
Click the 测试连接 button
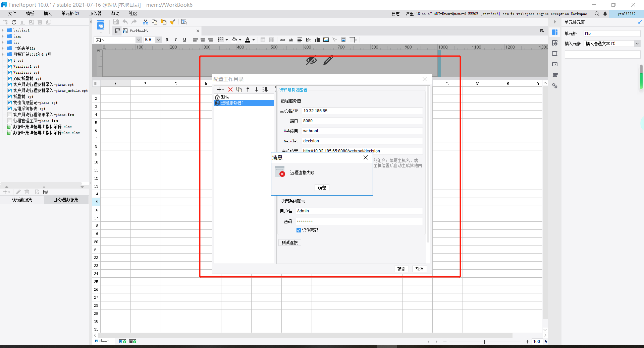(290, 242)
